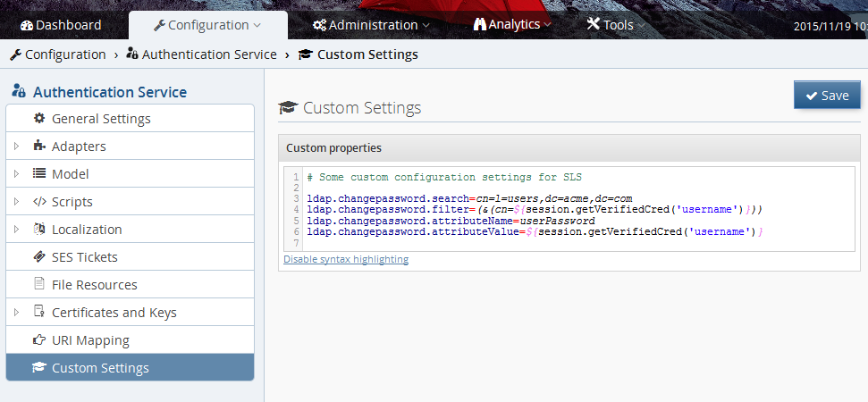Click the File Resources document icon
Viewport: 868px width, 402px height.
pos(38,284)
